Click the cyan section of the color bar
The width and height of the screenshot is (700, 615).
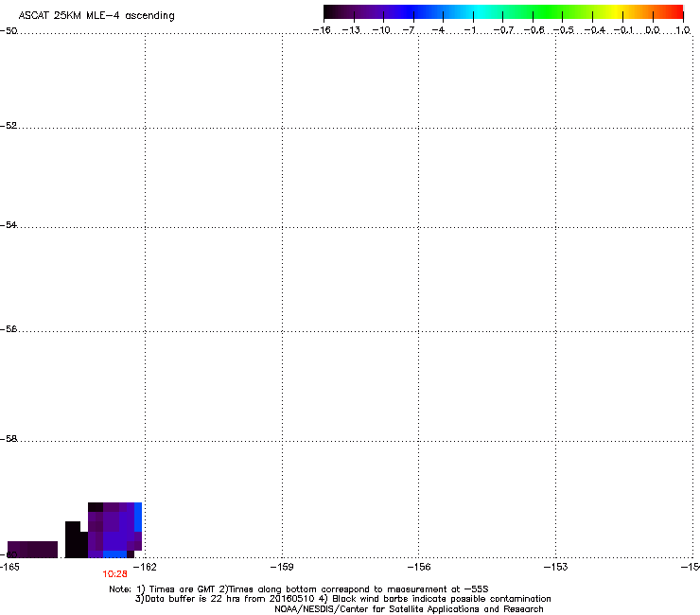click(x=478, y=12)
